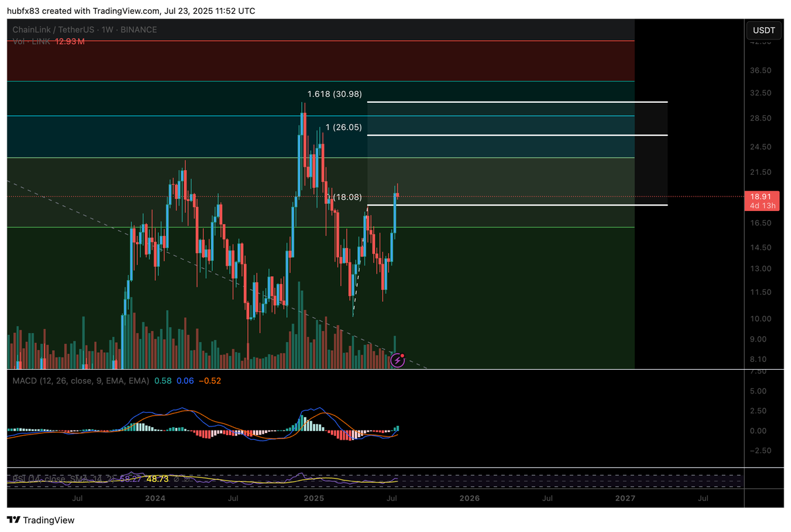This screenshot has height=532, width=791.
Task: Click the 10.00 price axis label
Action: [x=761, y=318]
